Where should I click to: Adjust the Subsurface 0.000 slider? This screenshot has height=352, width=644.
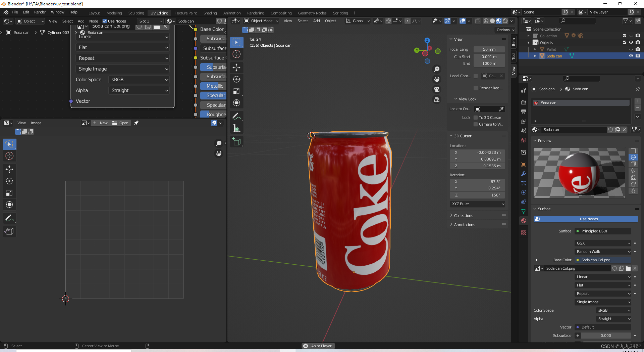click(x=606, y=336)
